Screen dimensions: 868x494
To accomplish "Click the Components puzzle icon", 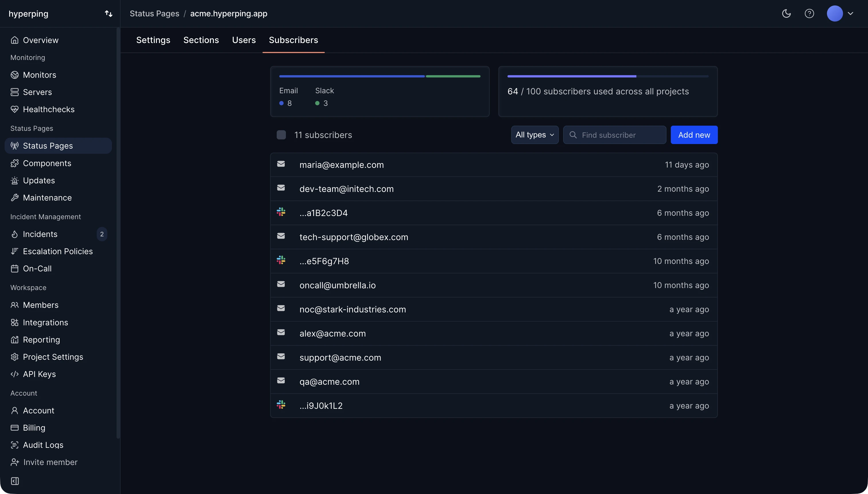I will pyautogui.click(x=14, y=163).
